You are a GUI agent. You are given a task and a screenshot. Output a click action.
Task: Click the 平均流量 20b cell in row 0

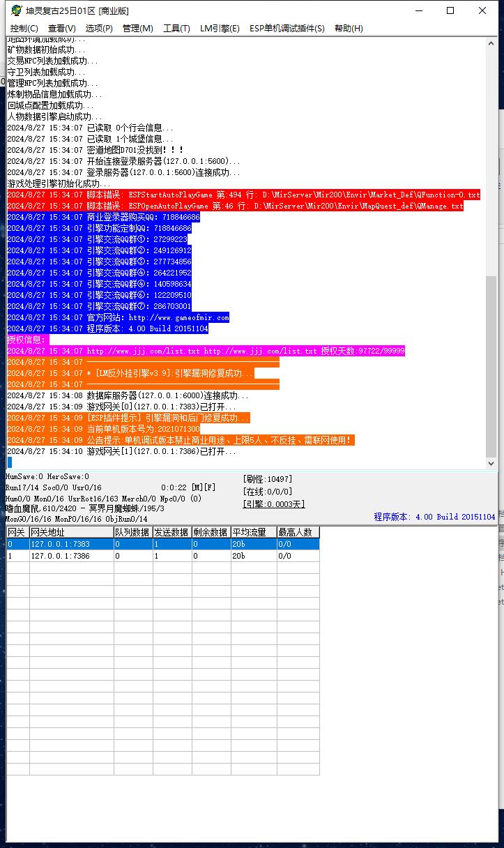pos(254,544)
